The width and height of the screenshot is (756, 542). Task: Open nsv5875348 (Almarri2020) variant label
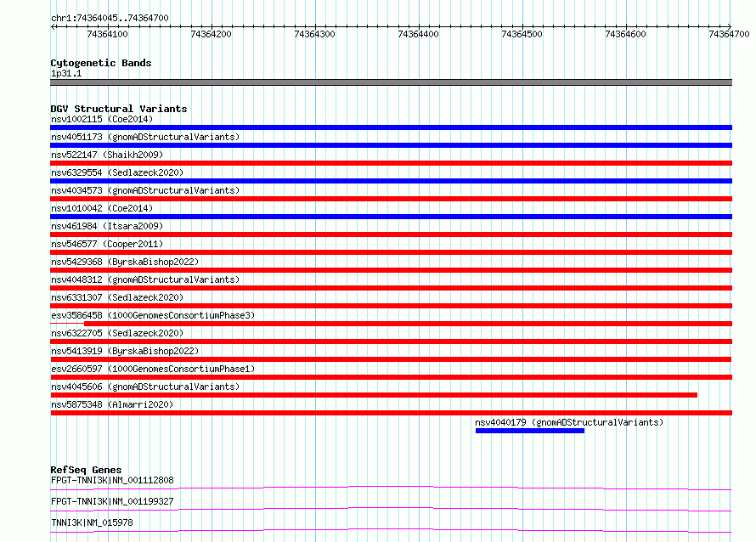(112, 404)
